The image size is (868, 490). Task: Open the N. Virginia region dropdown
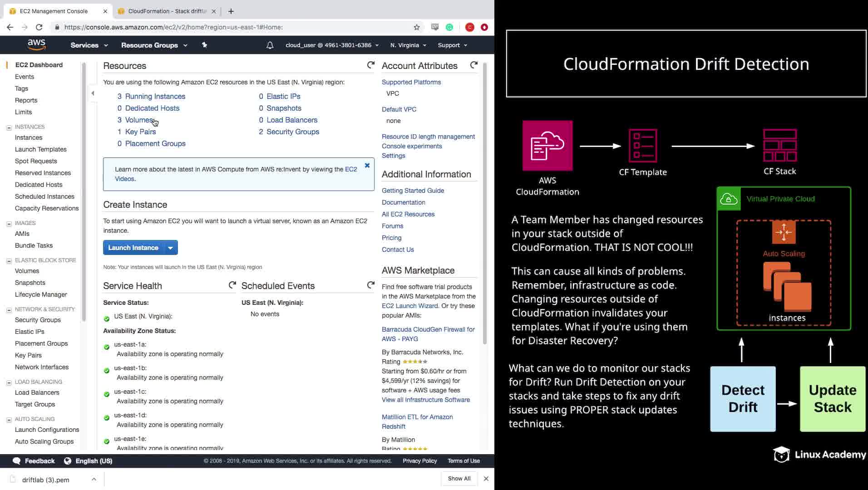pyautogui.click(x=408, y=45)
